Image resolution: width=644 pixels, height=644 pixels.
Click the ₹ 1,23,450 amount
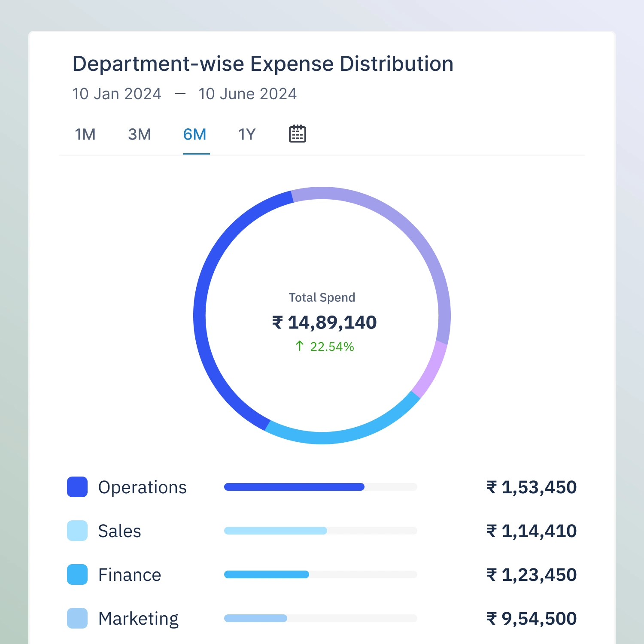coord(532,575)
